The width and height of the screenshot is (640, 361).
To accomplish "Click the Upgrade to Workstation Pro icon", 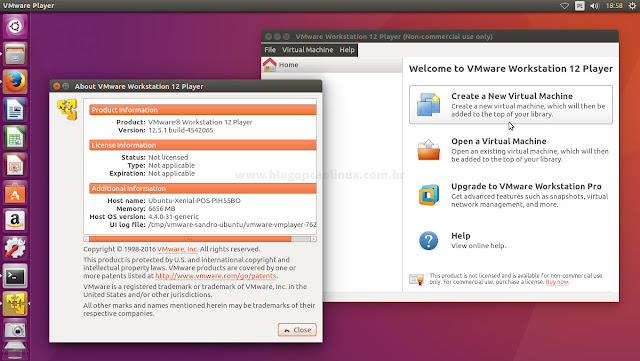I will tap(428, 195).
